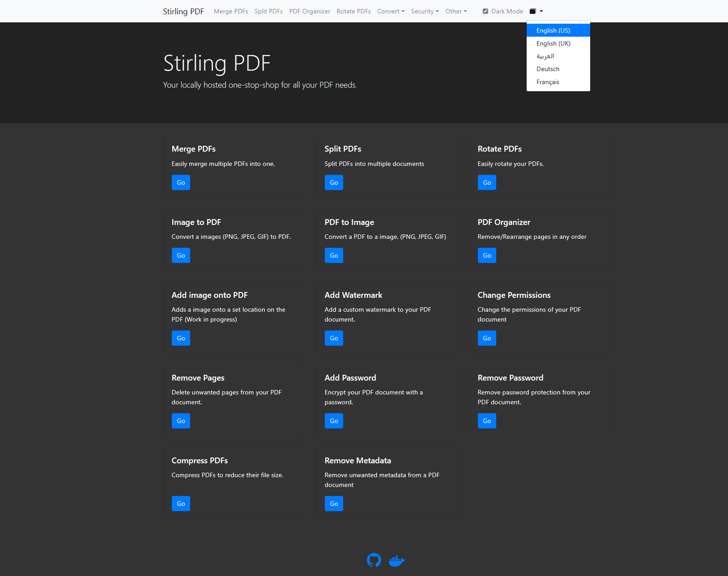Image resolution: width=728 pixels, height=576 pixels.
Task: Expand the Convert dropdown menu
Action: (391, 11)
